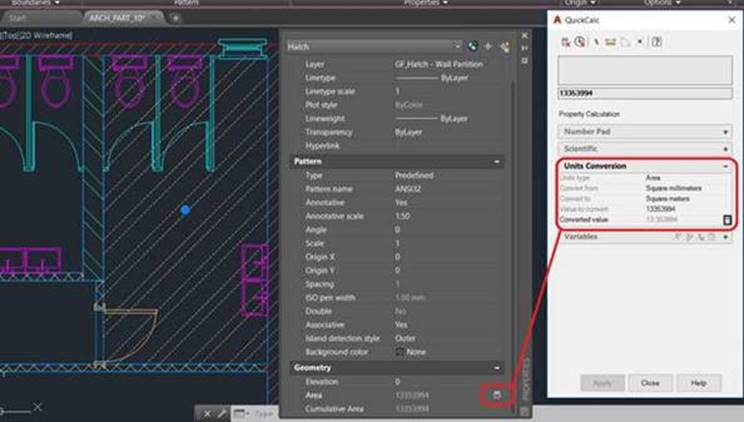Image resolution: width=744 pixels, height=422 pixels.
Task: Expand the Scientific section
Action: [x=725, y=149]
